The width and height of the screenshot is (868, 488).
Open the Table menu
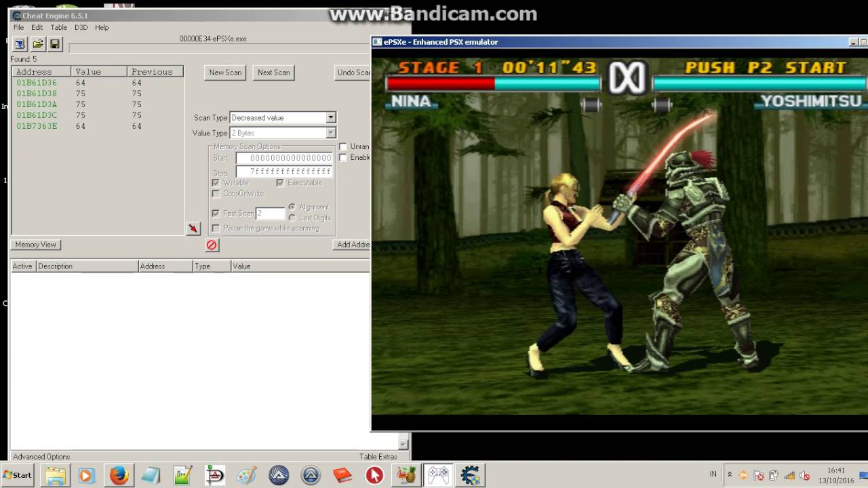point(58,28)
